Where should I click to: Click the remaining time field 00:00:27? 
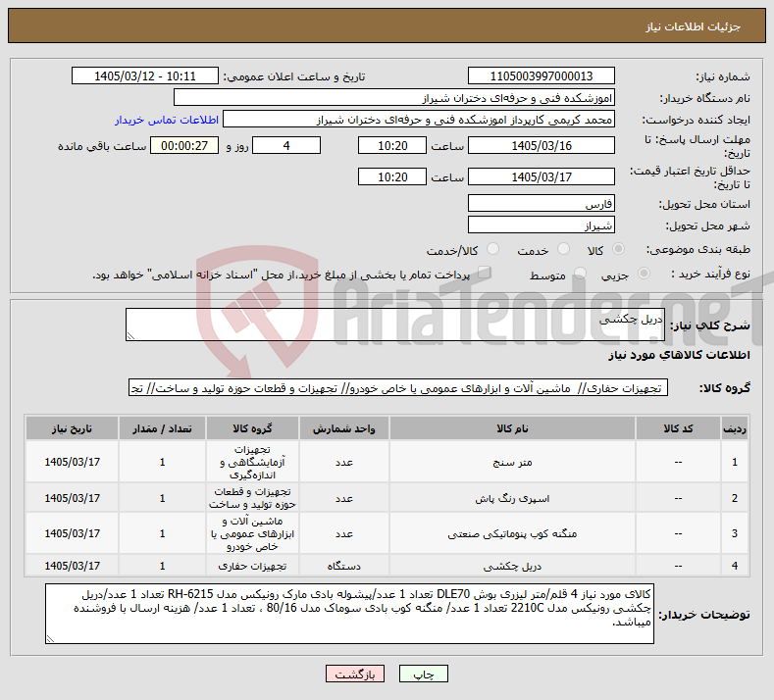[184, 145]
